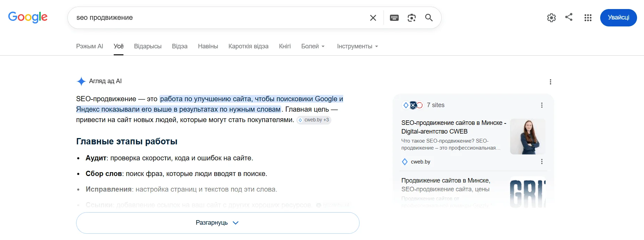
Task: Clear the search query with X icon
Action: 373,18
